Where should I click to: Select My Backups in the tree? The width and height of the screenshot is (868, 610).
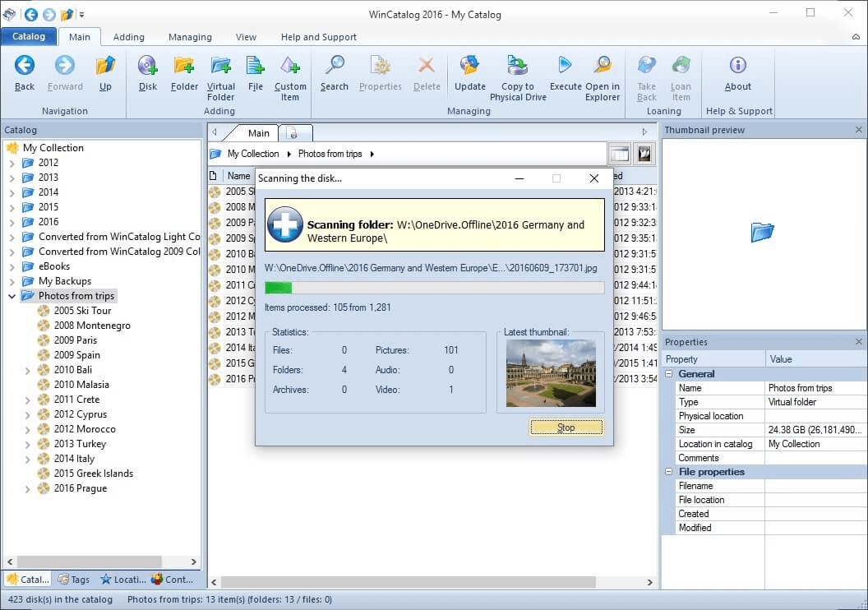(65, 281)
